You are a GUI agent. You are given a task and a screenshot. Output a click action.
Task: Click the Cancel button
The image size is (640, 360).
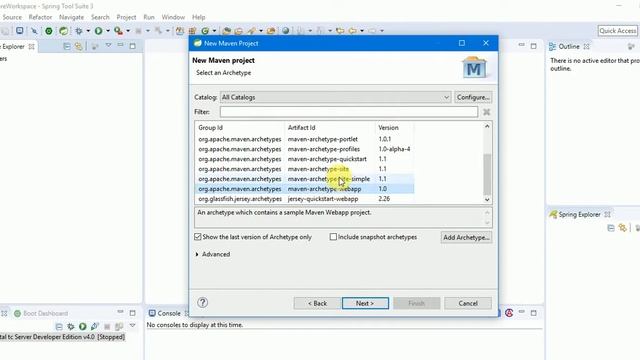(468, 303)
